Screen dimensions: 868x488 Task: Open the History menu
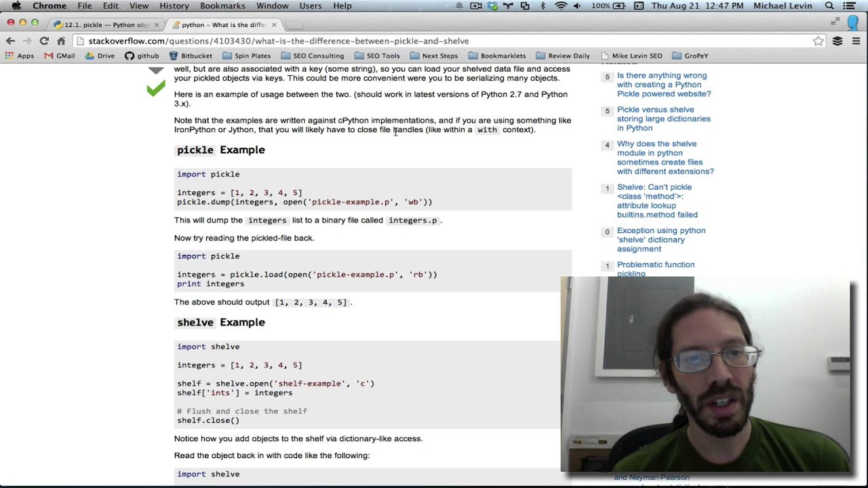click(x=174, y=5)
